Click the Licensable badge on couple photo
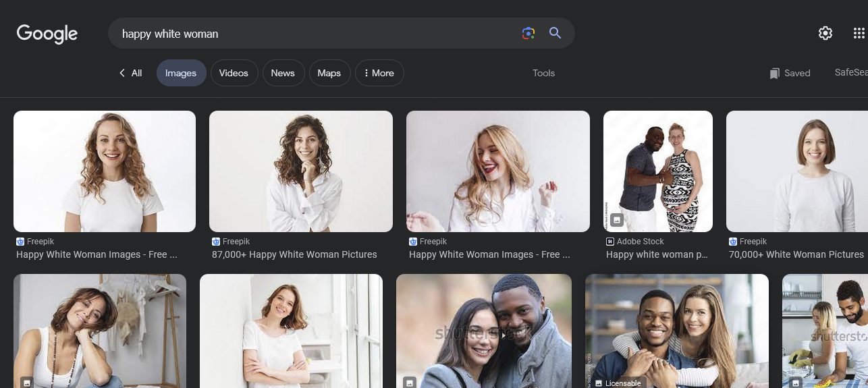The height and width of the screenshot is (388, 868). tap(618, 383)
